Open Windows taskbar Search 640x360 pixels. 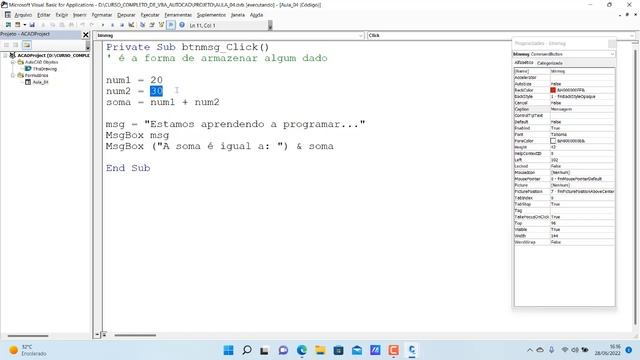pyautogui.click(x=247, y=350)
